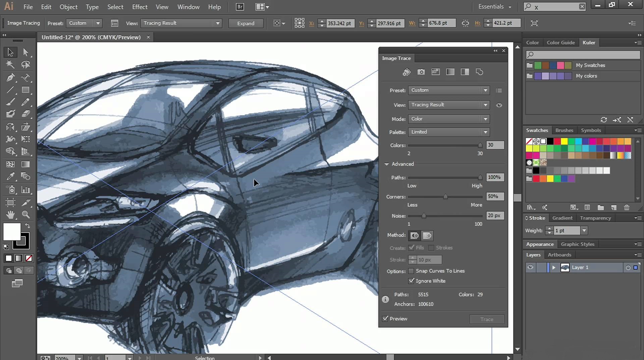
Task: Select the Magic Wand tool
Action: pos(10,64)
